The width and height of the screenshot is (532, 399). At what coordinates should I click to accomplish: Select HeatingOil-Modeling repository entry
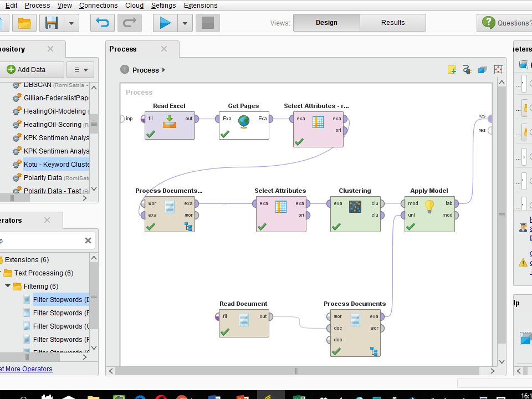(50, 111)
